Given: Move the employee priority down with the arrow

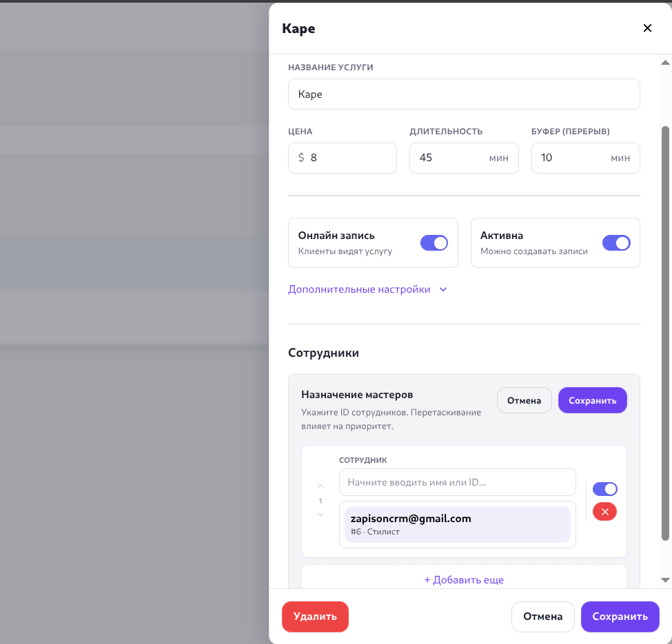Looking at the screenshot, I should click(320, 515).
